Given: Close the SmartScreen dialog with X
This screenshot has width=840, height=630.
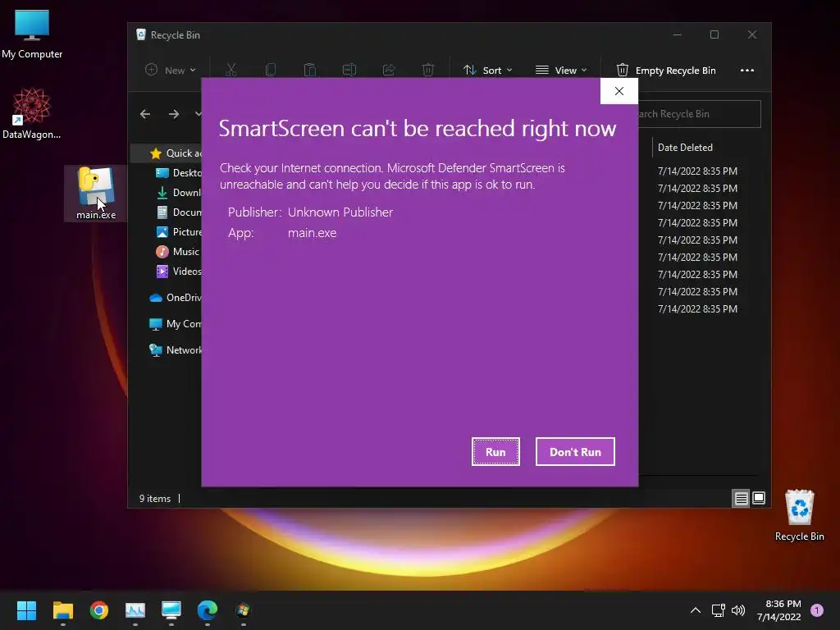Looking at the screenshot, I should pyautogui.click(x=619, y=91).
